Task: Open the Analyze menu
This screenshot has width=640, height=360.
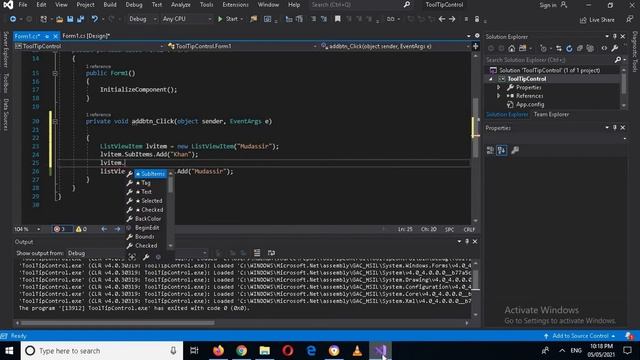Action: pyautogui.click(x=181, y=5)
